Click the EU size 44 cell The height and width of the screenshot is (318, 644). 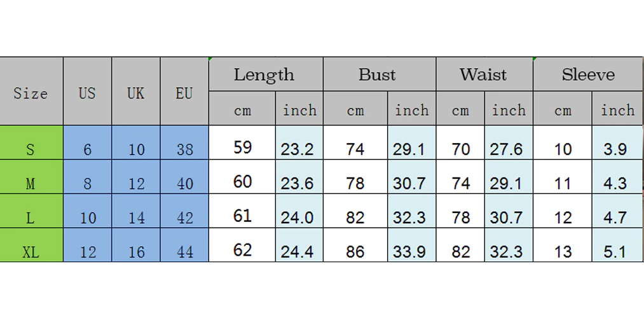coord(184,252)
